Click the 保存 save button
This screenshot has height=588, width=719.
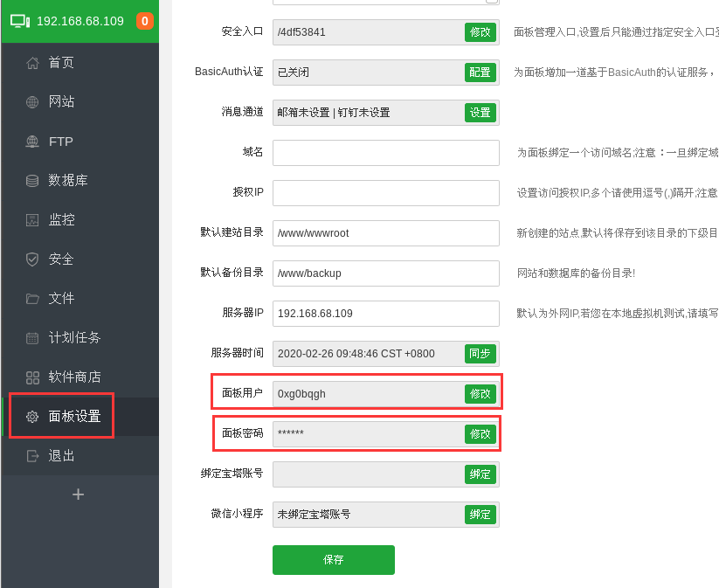pyautogui.click(x=333, y=560)
